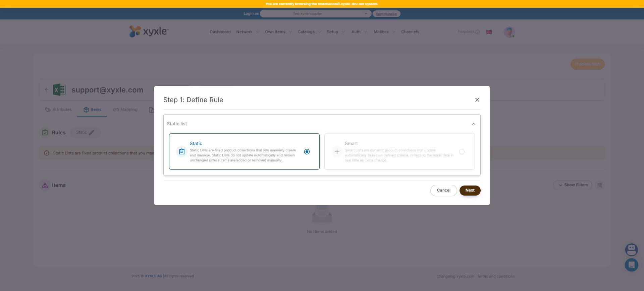Screen dimensions: 644x291
Task: Cancel the Define Rule step
Action: (x=443, y=190)
